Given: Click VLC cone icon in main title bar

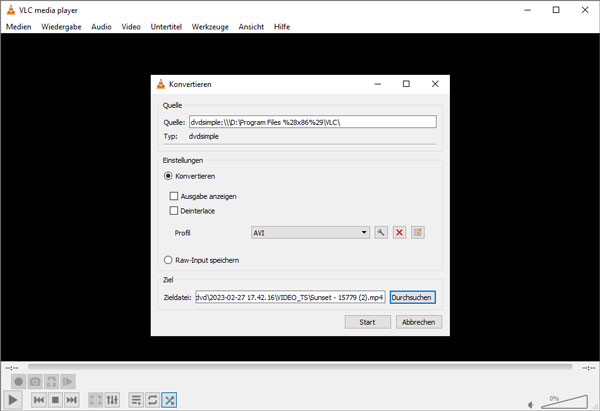Looking at the screenshot, I should [11, 10].
